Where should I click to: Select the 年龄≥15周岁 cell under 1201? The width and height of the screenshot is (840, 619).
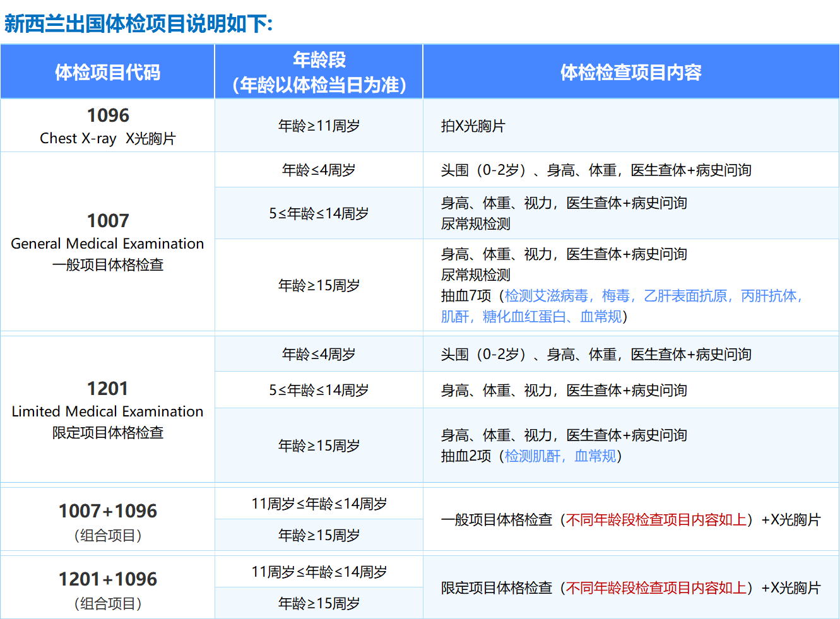pyautogui.click(x=319, y=445)
